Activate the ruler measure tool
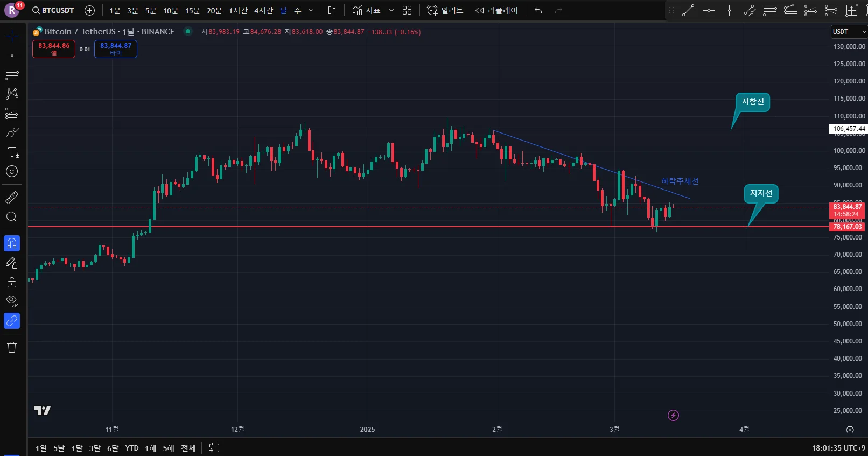This screenshot has height=456, width=868. click(12, 198)
